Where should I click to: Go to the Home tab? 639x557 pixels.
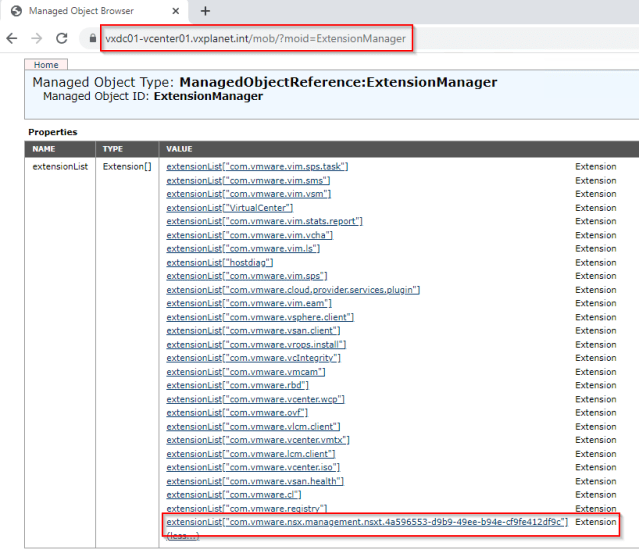click(46, 65)
